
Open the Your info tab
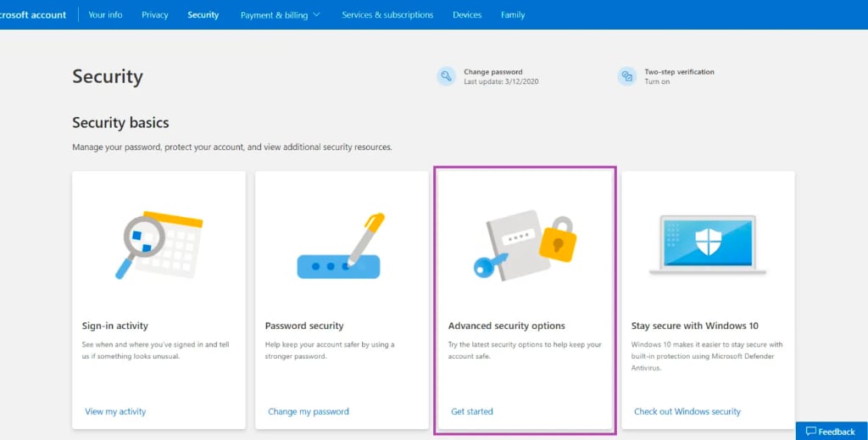coord(105,15)
